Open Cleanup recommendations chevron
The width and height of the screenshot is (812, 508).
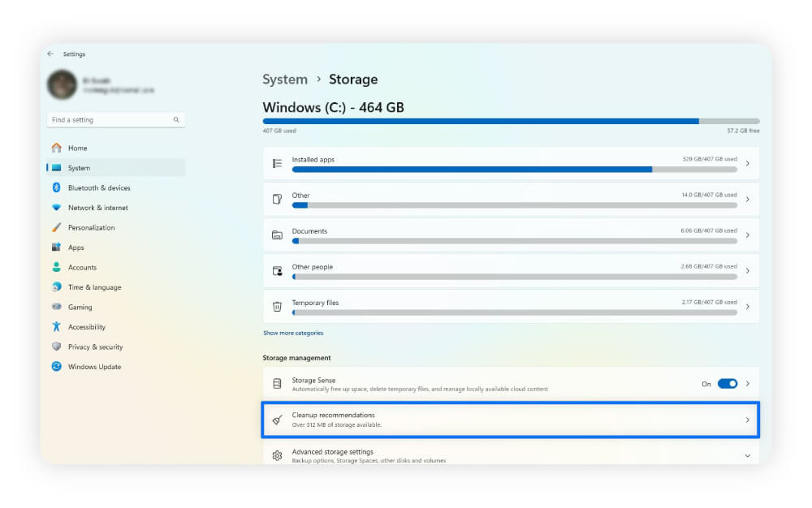tap(747, 420)
